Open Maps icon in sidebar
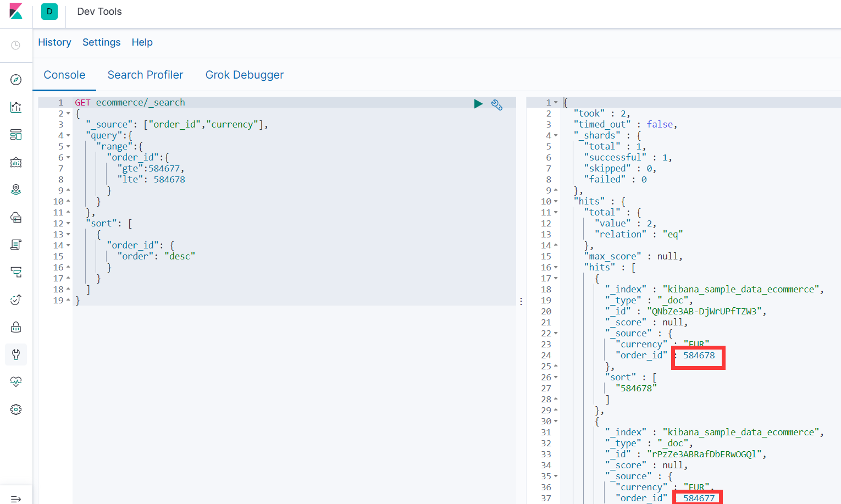841x504 pixels. [x=16, y=190]
